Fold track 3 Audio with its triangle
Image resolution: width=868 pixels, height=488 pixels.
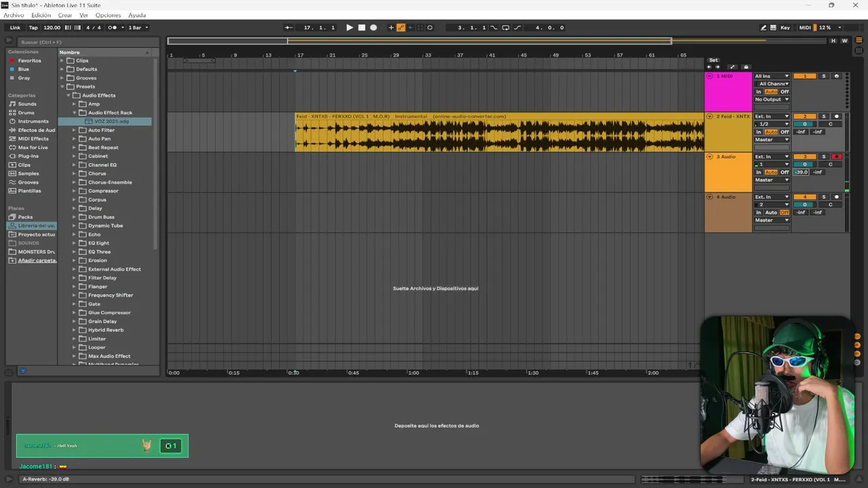pos(710,157)
